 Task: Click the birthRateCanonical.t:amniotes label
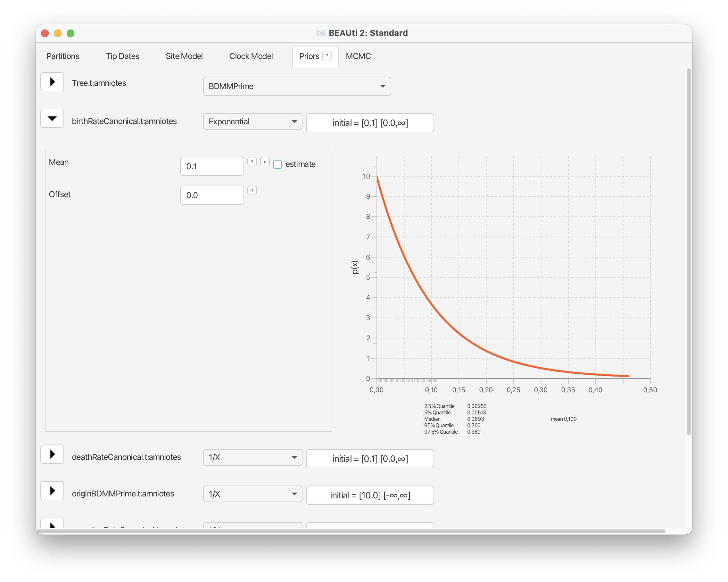click(124, 121)
